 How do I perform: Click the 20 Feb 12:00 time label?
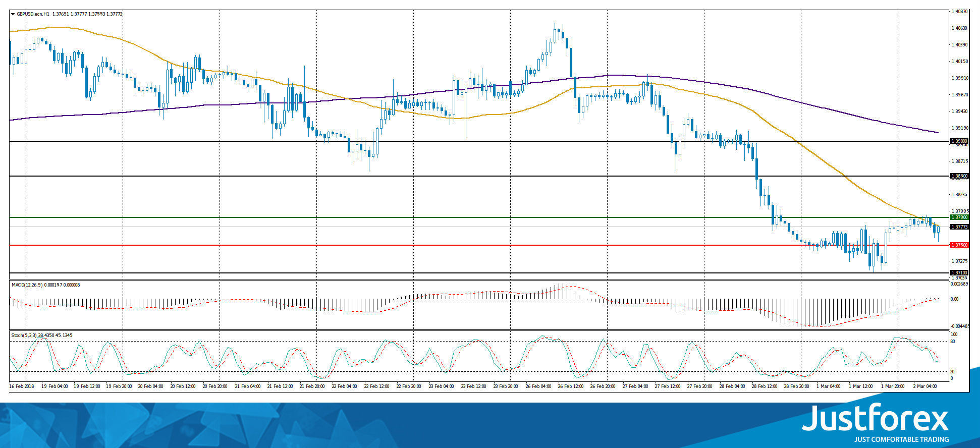coord(184,386)
